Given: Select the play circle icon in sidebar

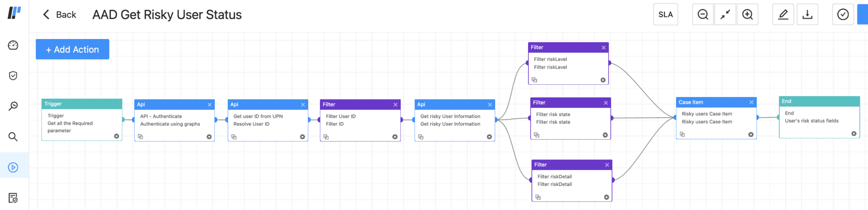Looking at the screenshot, I should coord(13,167).
